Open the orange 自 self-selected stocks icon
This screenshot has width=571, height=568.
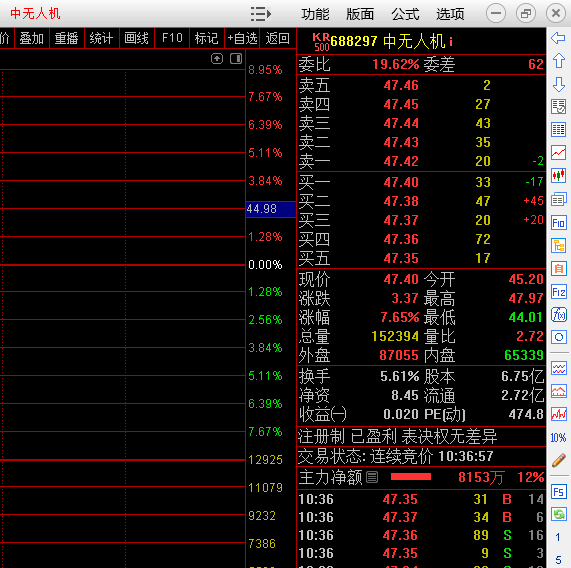point(559,269)
